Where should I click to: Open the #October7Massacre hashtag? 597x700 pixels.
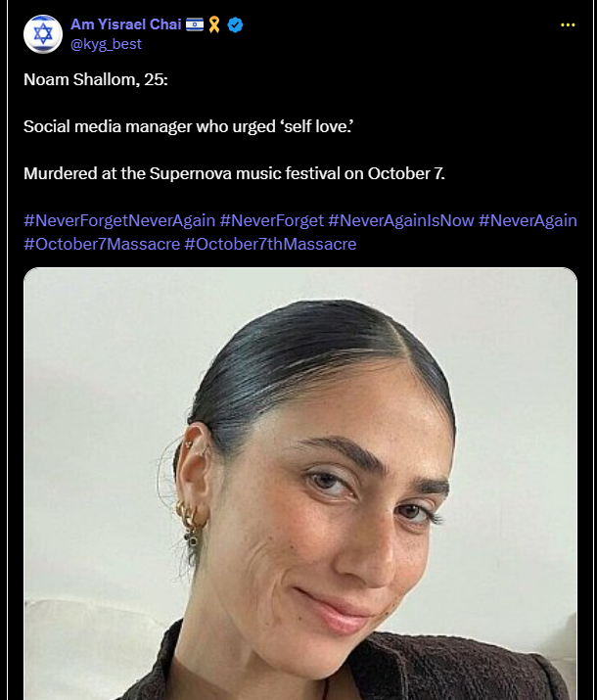pyautogui.click(x=102, y=244)
